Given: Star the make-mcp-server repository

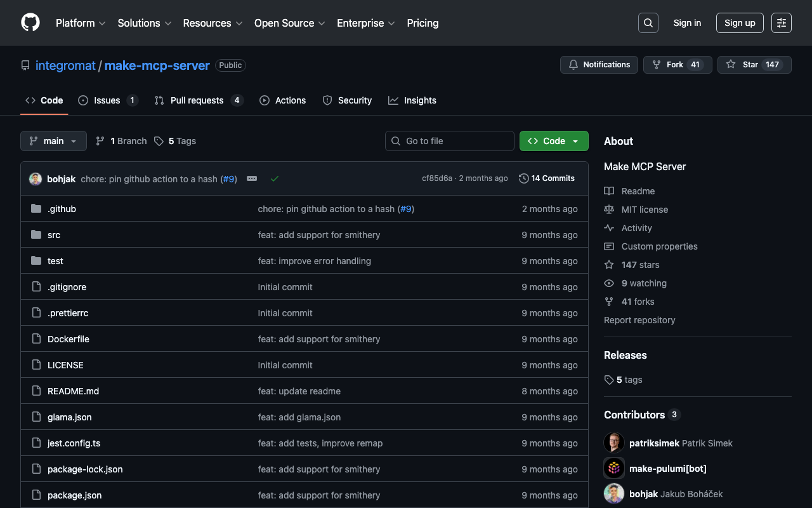Looking at the screenshot, I should tap(754, 65).
